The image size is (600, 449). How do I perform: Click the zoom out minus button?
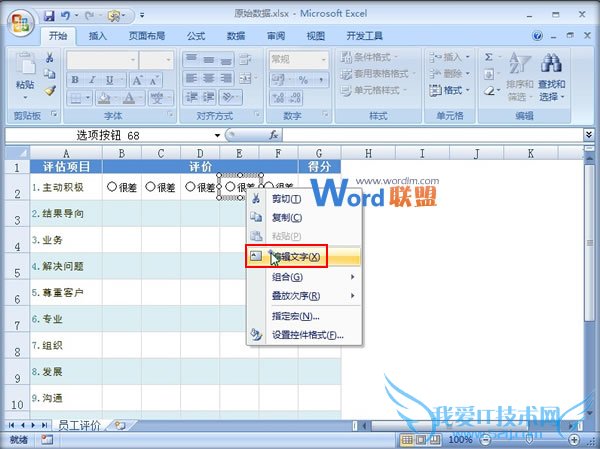tap(485, 439)
